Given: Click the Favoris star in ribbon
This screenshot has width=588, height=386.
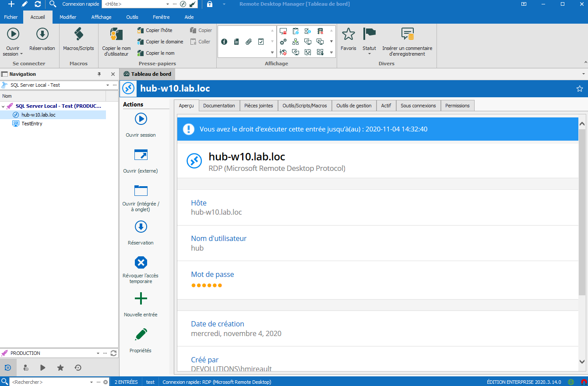Looking at the screenshot, I should (348, 35).
